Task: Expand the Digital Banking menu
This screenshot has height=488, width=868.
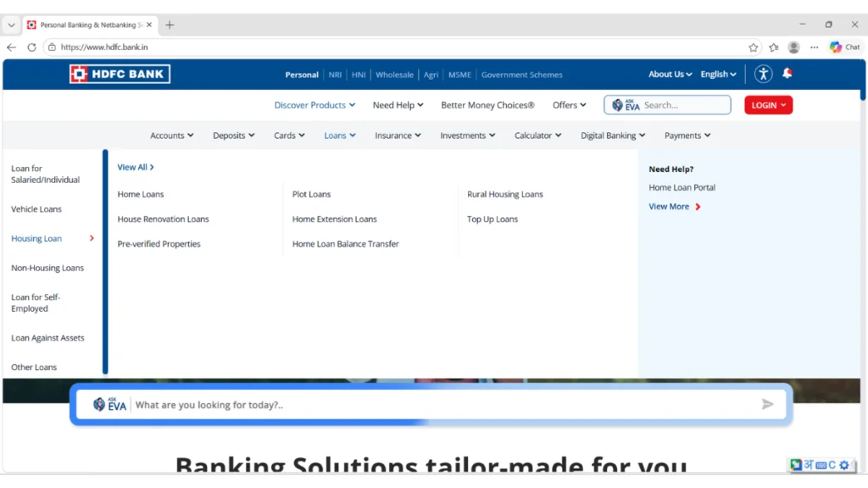Action: (612, 136)
